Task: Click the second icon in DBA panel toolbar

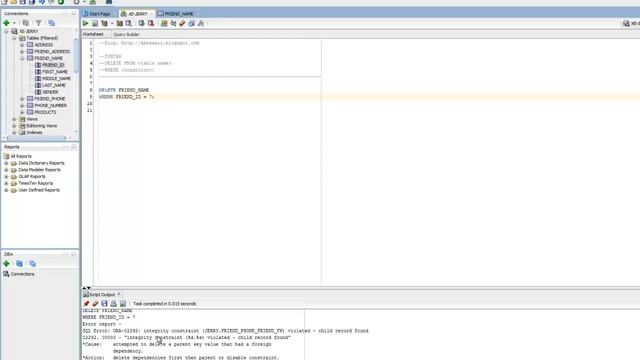Action: point(19,264)
